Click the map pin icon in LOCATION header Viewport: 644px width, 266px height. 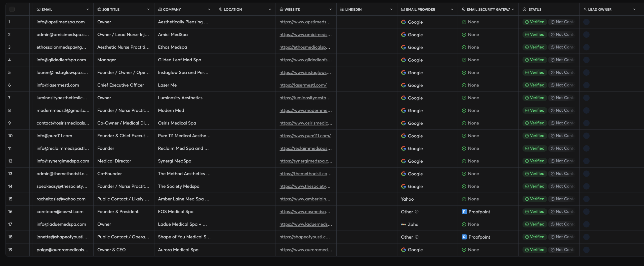point(221,9)
